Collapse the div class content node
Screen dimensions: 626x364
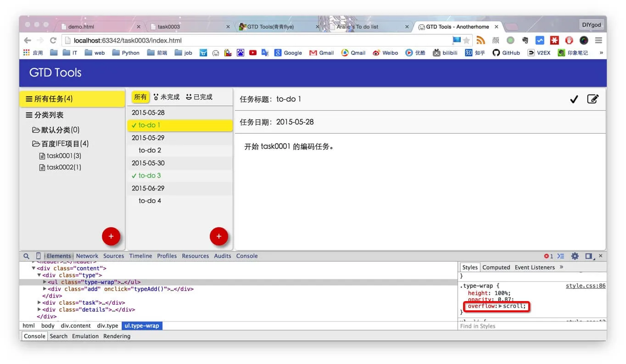pos(34,269)
